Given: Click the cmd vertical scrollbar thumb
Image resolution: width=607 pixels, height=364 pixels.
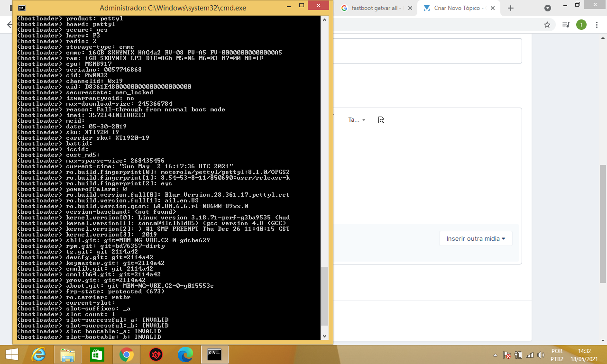Looking at the screenshot, I should (x=324, y=296).
